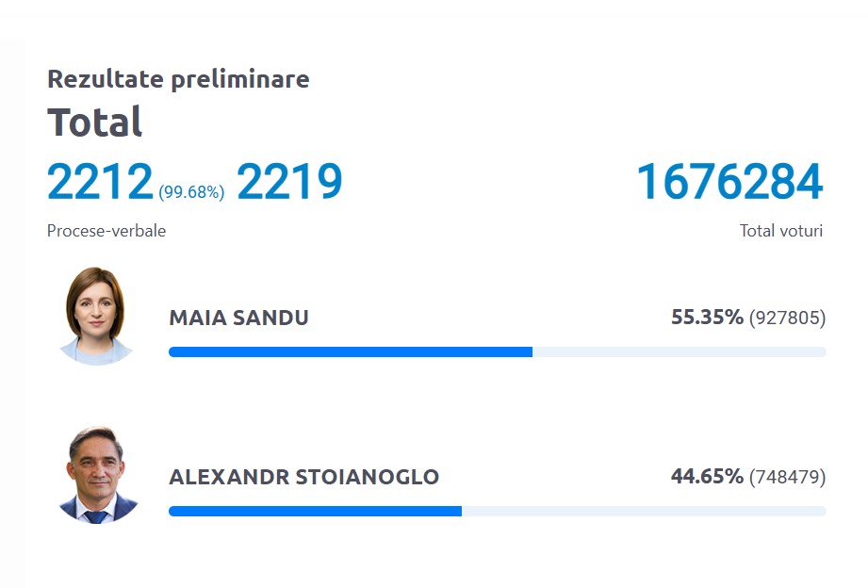Click the empty end of Stoianoglo's result bar
Screen dimensions: 868x588
[x=644, y=512]
